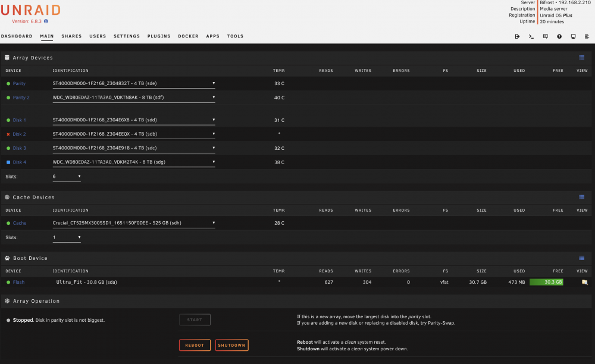Open the Parity device link
The width and height of the screenshot is (595, 364).
tap(19, 84)
